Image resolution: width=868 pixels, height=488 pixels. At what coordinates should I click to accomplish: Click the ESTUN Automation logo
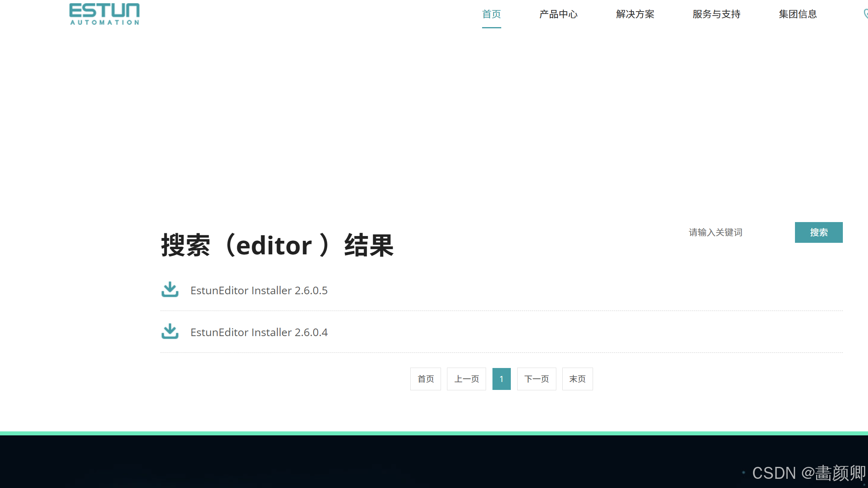[x=104, y=14]
